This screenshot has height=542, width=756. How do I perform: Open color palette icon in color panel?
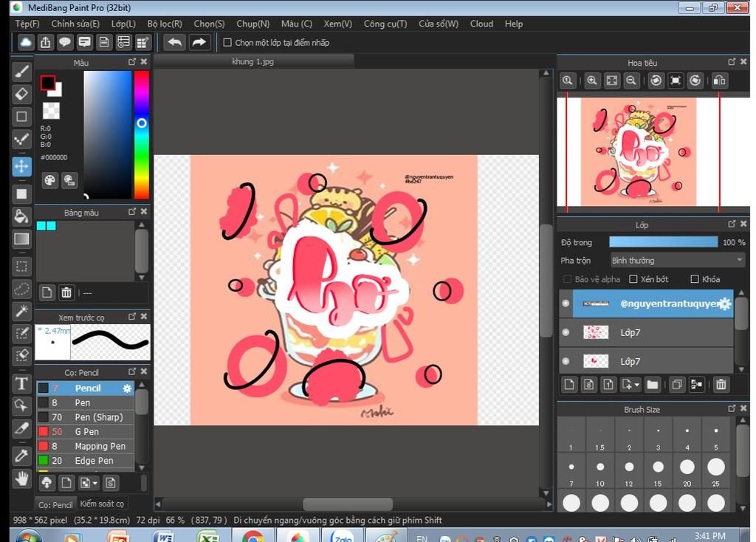click(49, 180)
